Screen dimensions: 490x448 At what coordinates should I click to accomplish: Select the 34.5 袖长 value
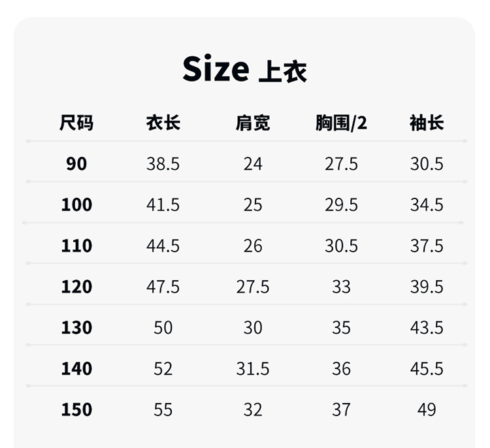tap(427, 204)
